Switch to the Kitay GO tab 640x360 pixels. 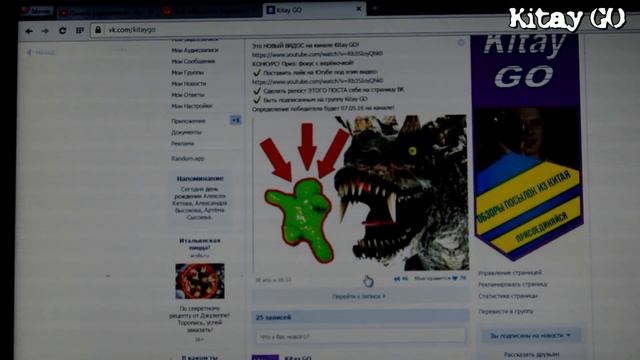[314, 9]
